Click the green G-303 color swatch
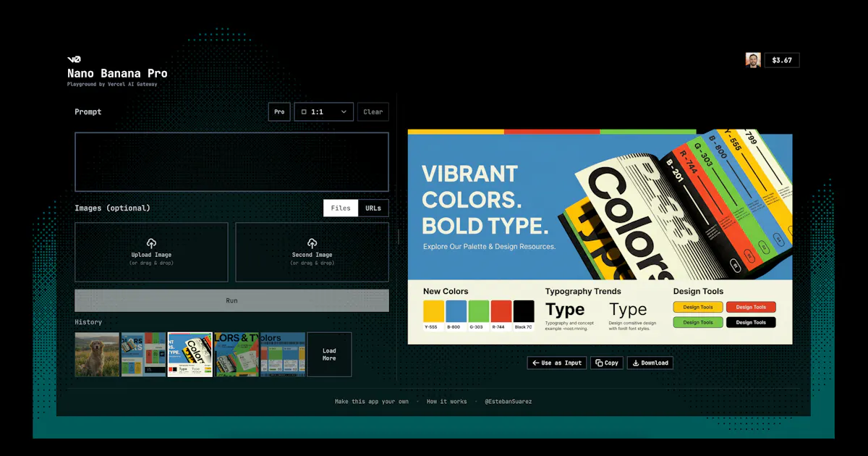 [478, 311]
